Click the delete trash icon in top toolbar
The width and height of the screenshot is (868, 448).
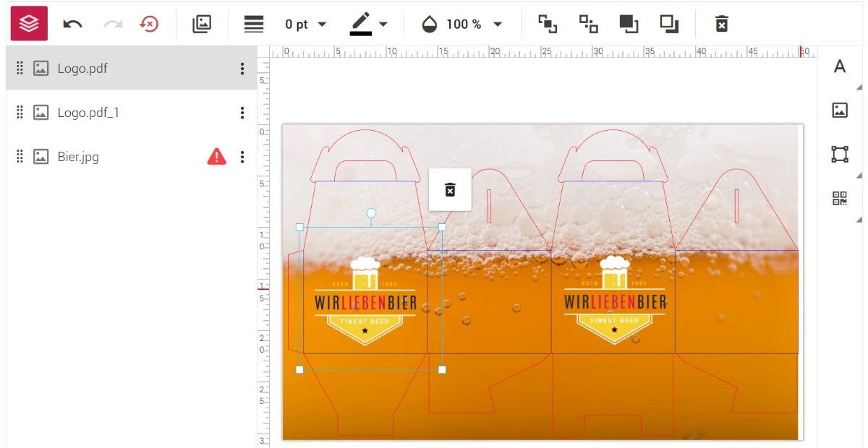click(722, 24)
